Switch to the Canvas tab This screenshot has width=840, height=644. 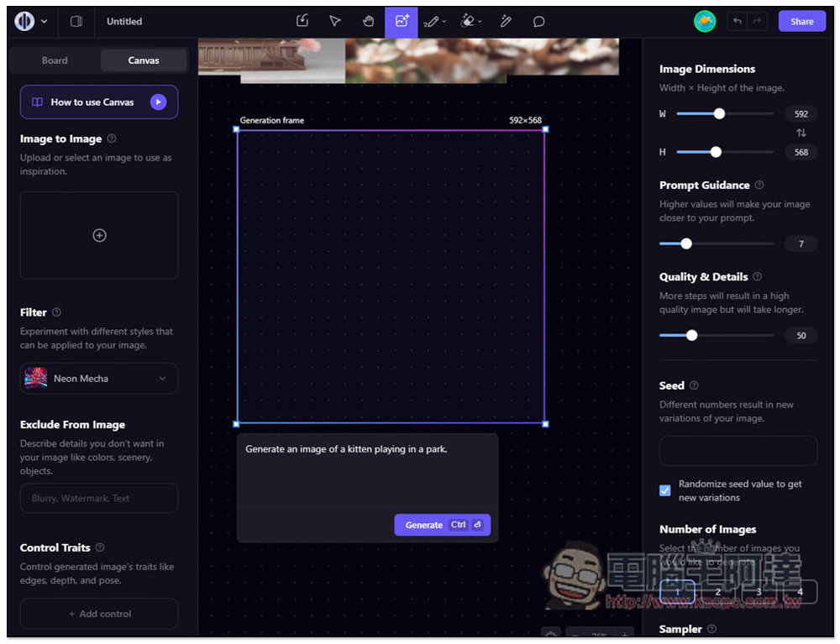[144, 60]
